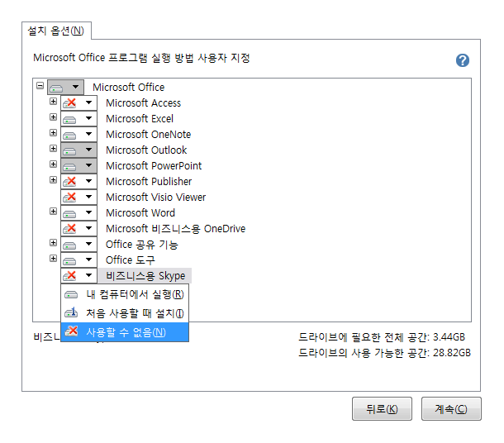The height and width of the screenshot is (443, 504).
Task: Expand the Microsoft PowerPoint tree node
Action: coord(54,164)
